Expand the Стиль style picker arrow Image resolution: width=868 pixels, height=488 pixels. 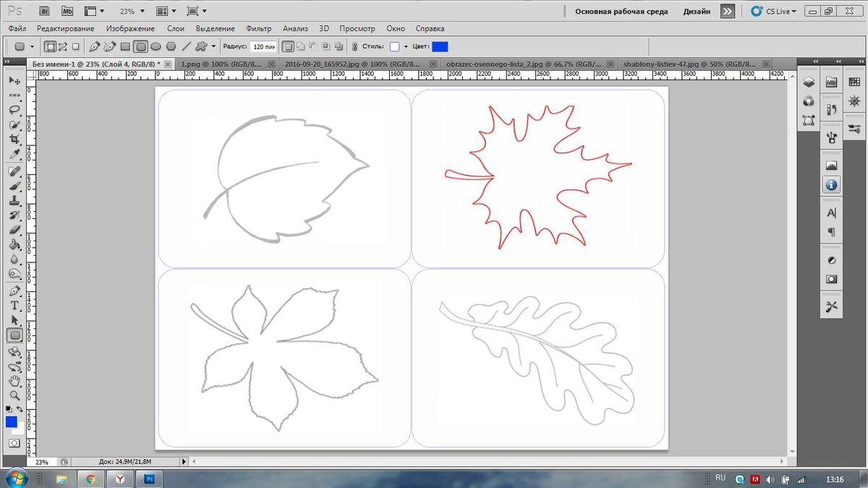tap(406, 47)
